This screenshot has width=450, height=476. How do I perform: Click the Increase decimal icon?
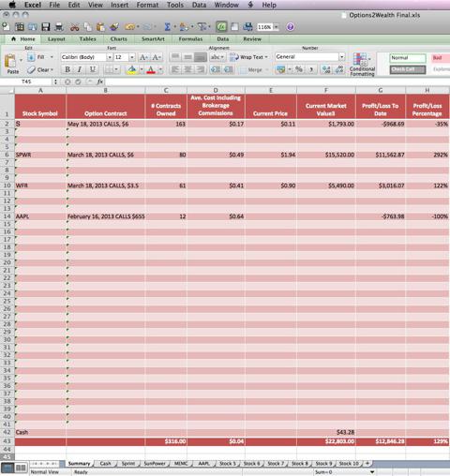click(x=326, y=69)
